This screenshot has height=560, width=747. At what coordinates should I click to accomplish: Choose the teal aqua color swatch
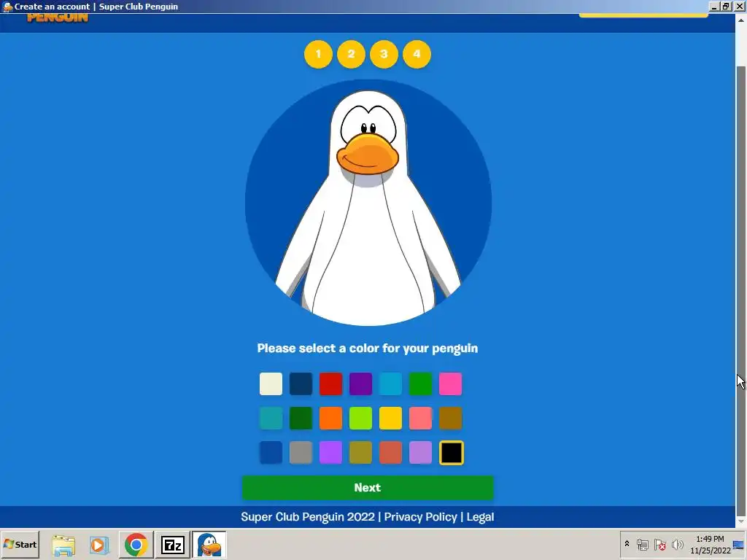pos(271,418)
